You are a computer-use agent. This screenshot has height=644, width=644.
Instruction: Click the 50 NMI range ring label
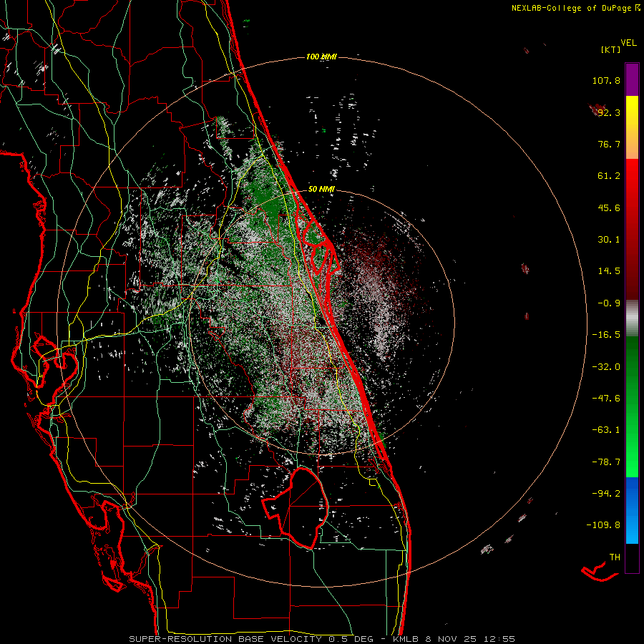(x=321, y=190)
